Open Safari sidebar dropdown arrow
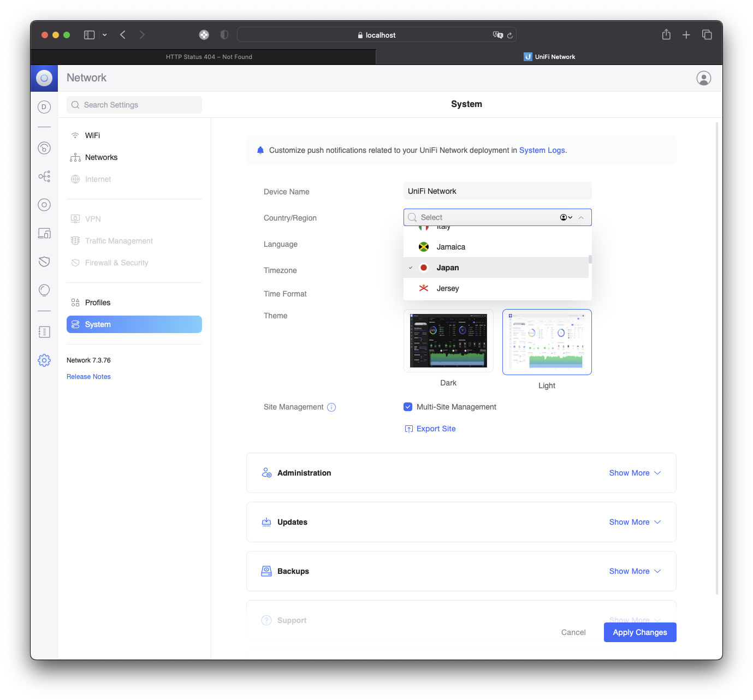753x700 pixels. pyautogui.click(x=105, y=35)
